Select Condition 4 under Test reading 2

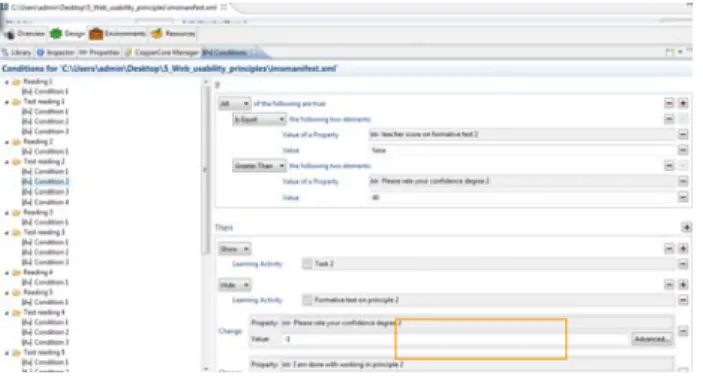pos(45,202)
